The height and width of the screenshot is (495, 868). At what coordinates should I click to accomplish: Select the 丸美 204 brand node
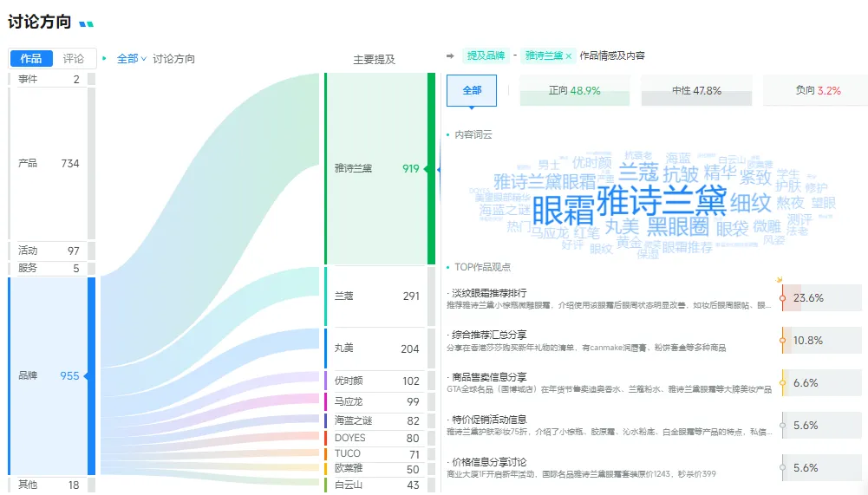[x=380, y=348]
